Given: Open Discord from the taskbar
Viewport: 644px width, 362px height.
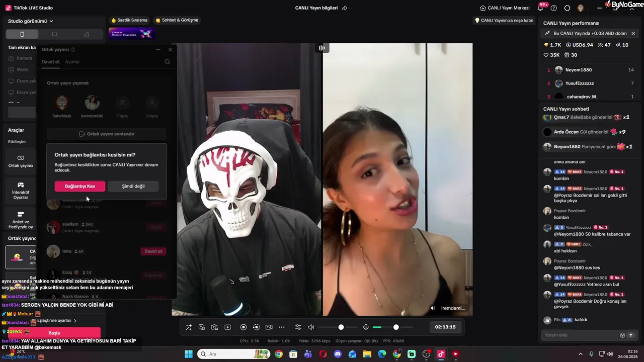Looking at the screenshot, I should pos(338,354).
